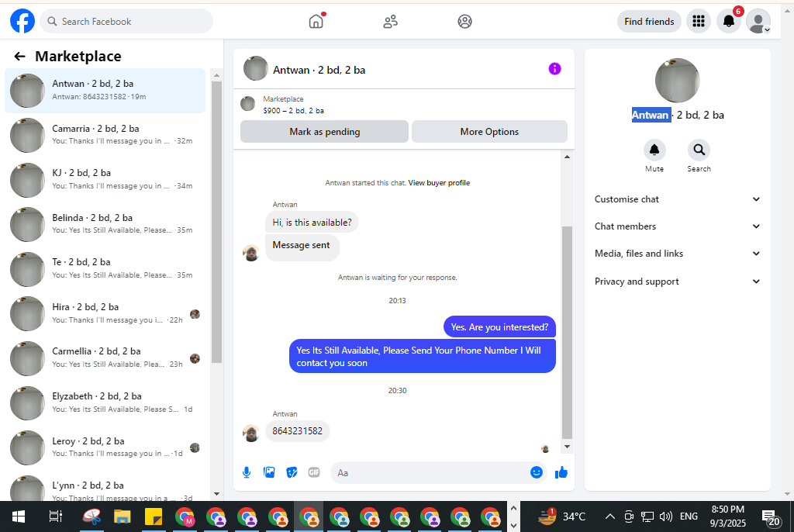
Task: Go to the Home feed icon
Action: [316, 21]
